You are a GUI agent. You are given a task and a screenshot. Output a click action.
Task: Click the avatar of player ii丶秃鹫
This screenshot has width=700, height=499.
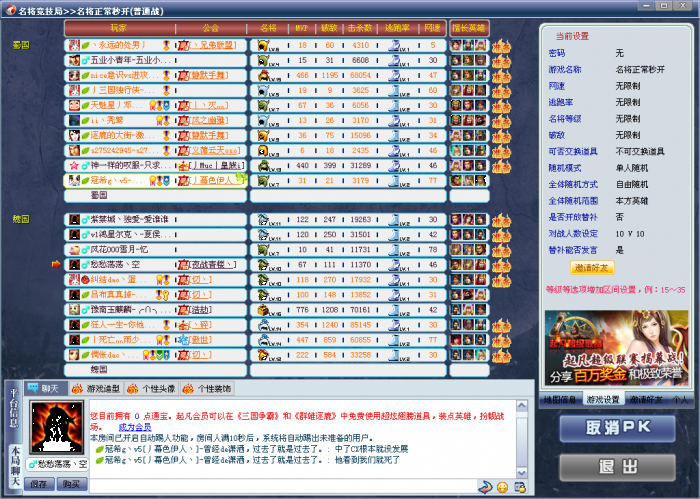[75, 121]
